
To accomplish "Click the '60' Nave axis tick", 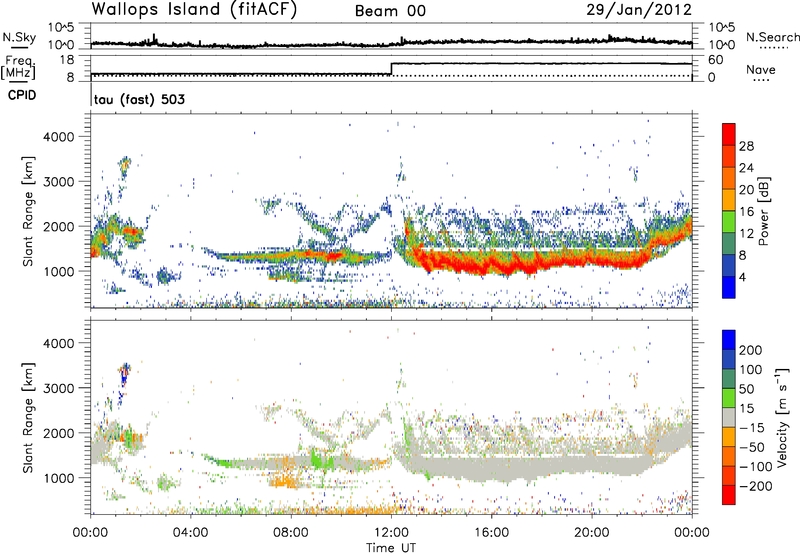I will click(716, 60).
